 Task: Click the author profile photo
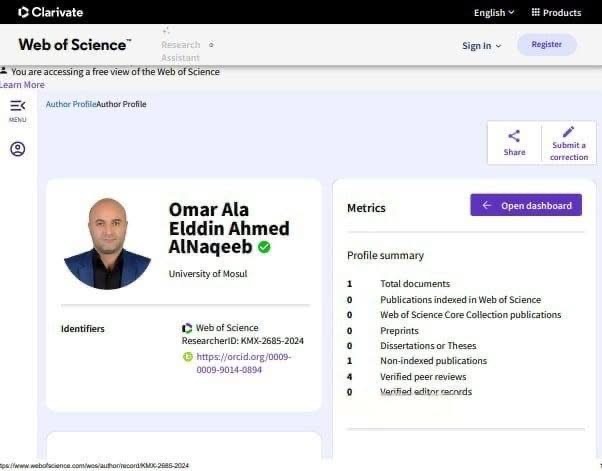click(107, 243)
